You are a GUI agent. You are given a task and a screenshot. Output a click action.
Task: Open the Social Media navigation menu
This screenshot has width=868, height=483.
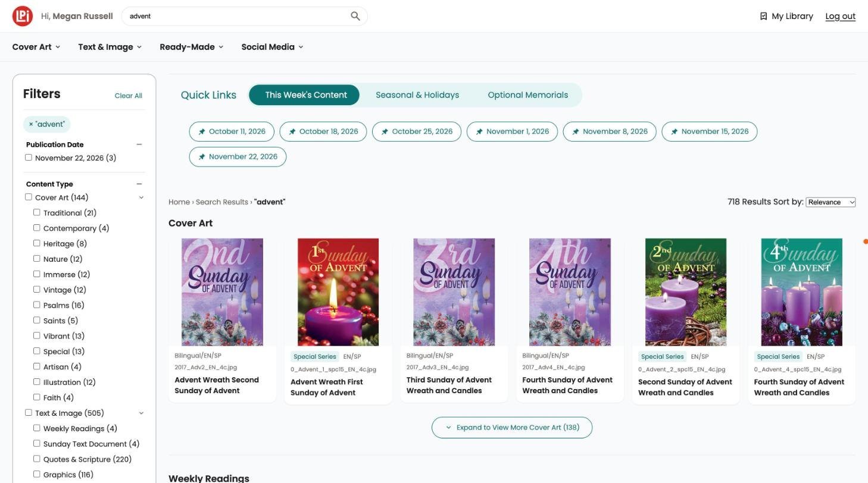tap(273, 47)
